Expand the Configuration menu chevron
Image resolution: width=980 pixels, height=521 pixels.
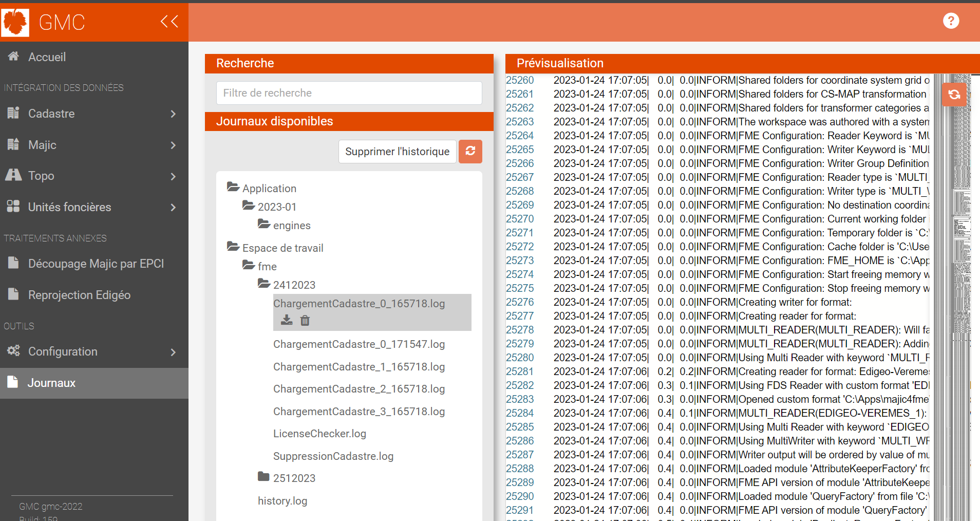173,352
